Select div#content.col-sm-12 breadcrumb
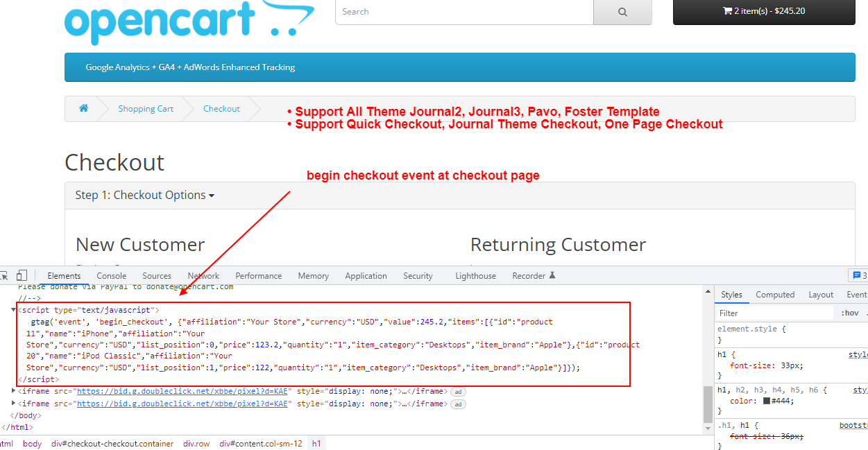868x450 pixels. (261, 444)
